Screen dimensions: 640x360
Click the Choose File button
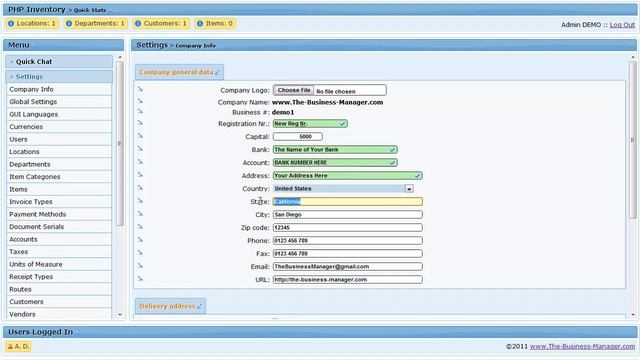[x=293, y=90]
